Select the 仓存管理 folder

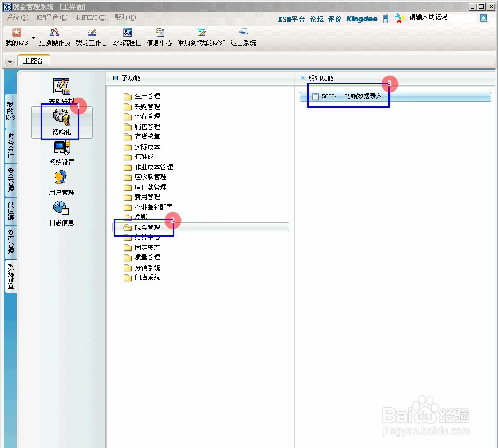tap(142, 117)
